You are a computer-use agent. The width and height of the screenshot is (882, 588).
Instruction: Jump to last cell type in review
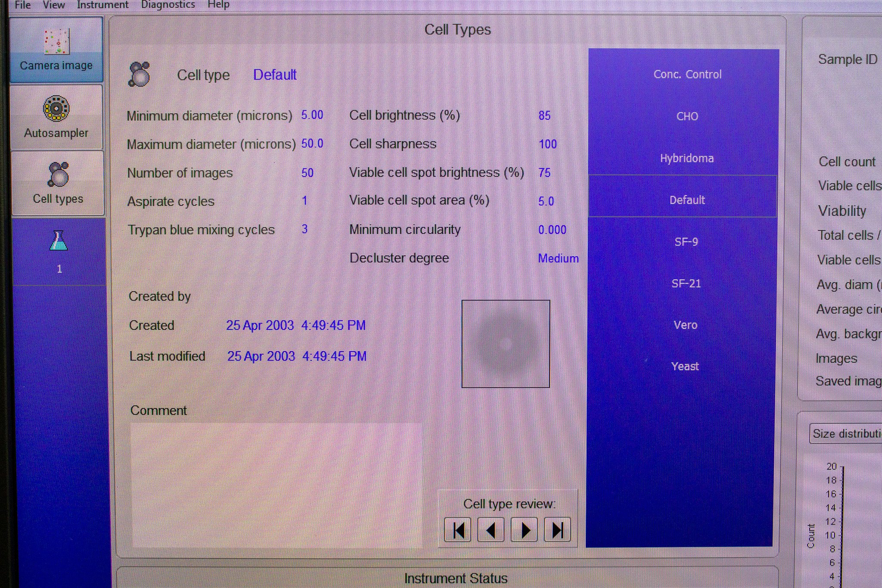pos(557,530)
